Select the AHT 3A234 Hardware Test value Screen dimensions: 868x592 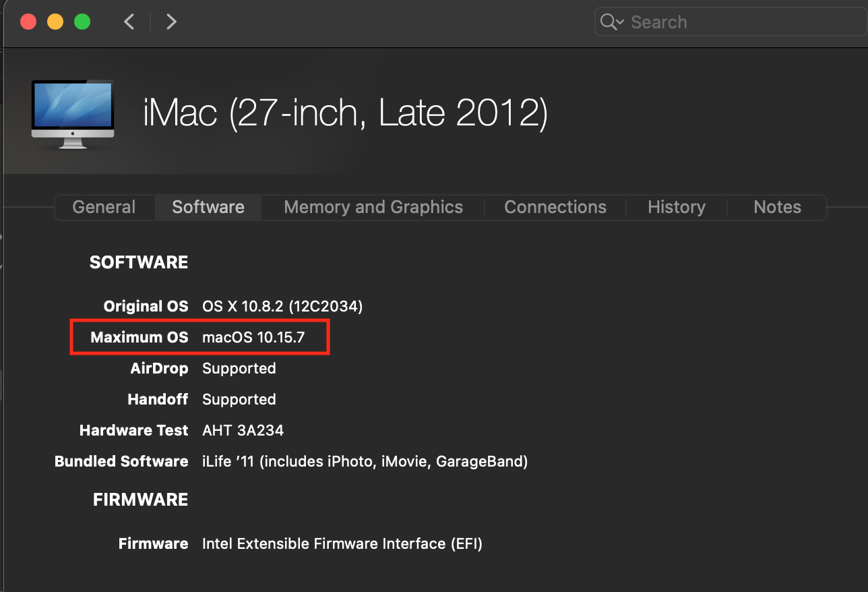pos(243,430)
